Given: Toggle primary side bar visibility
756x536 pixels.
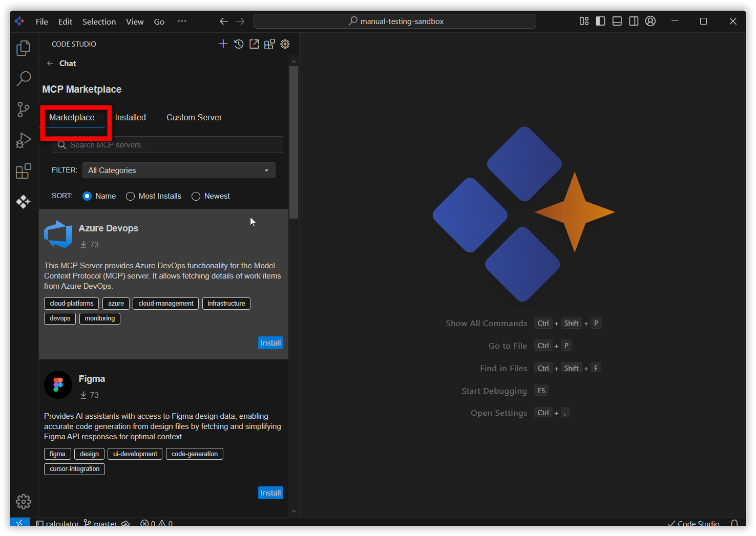Looking at the screenshot, I should tap(600, 21).
